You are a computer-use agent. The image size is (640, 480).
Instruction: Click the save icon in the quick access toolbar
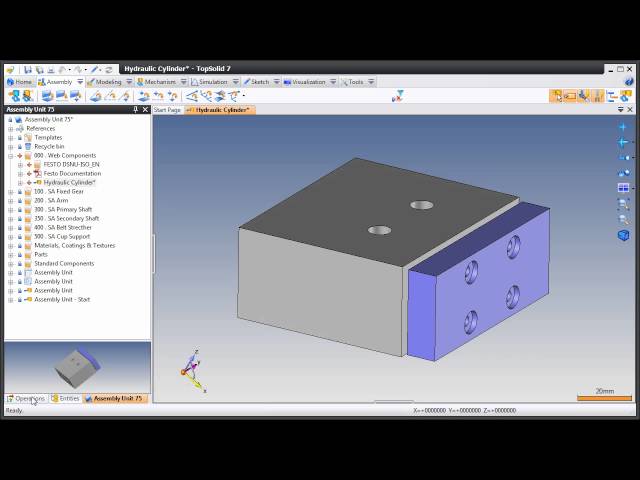pyautogui.click(x=29, y=69)
